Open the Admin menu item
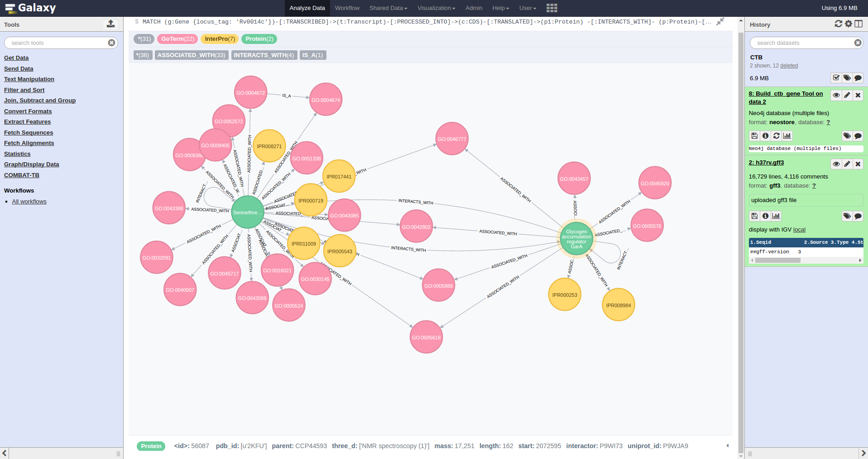This screenshot has width=868, height=459. [474, 8]
